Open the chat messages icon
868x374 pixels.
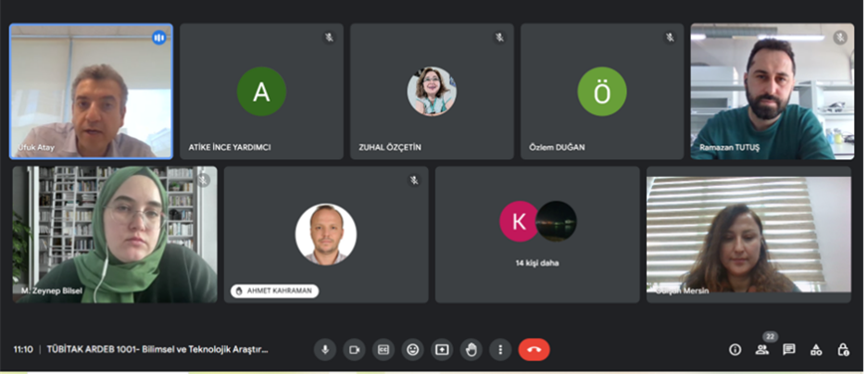click(x=789, y=350)
